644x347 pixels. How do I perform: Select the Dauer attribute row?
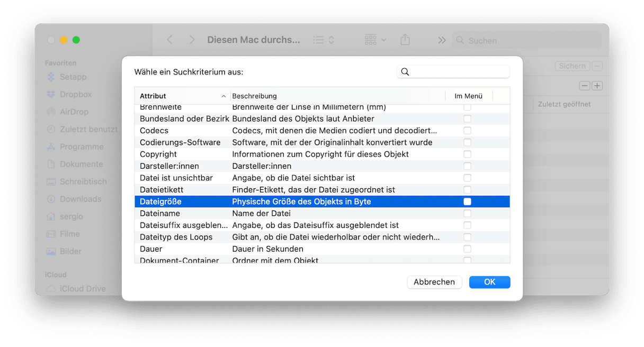coord(151,249)
